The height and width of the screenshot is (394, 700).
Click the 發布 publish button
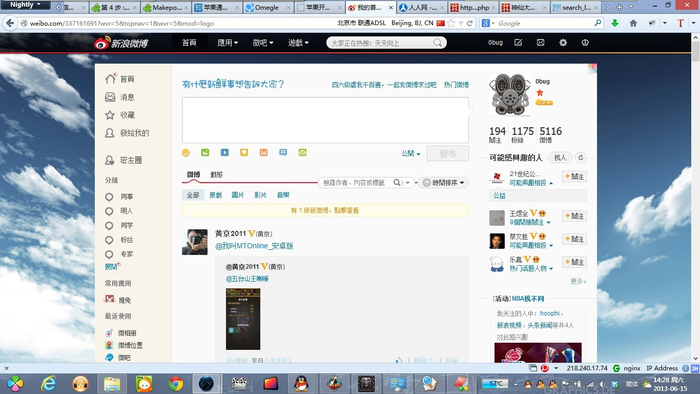(448, 153)
